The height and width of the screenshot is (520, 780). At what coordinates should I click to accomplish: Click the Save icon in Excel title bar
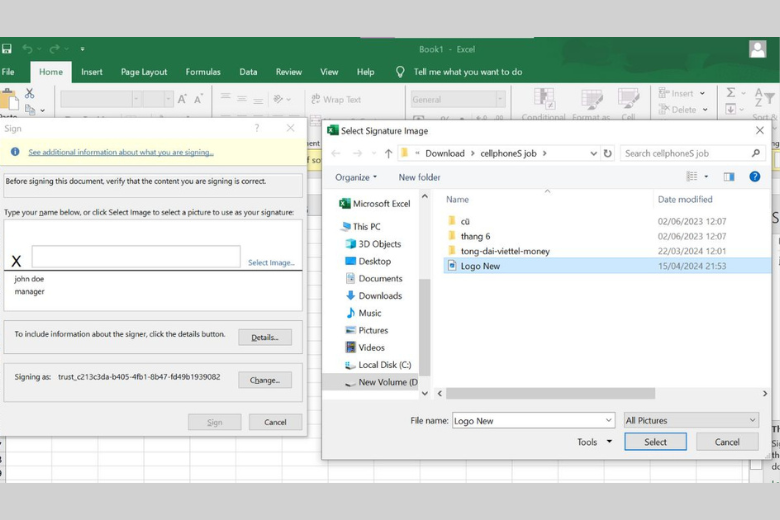pos(6,49)
